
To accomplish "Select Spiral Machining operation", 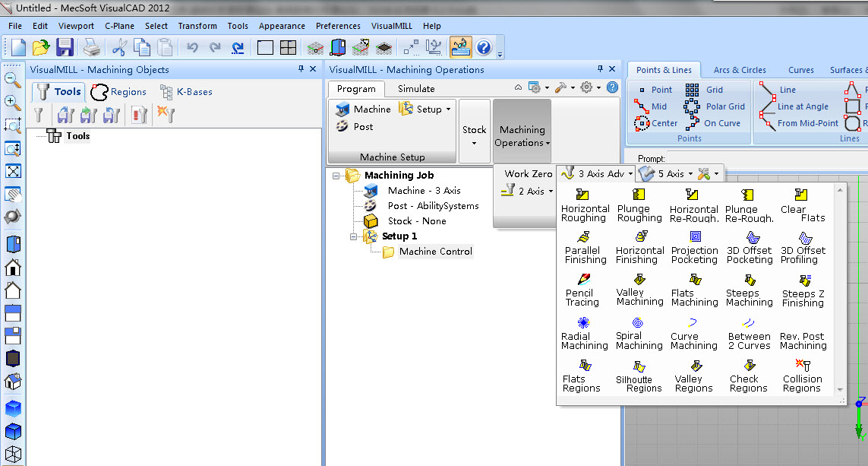I will (x=639, y=333).
